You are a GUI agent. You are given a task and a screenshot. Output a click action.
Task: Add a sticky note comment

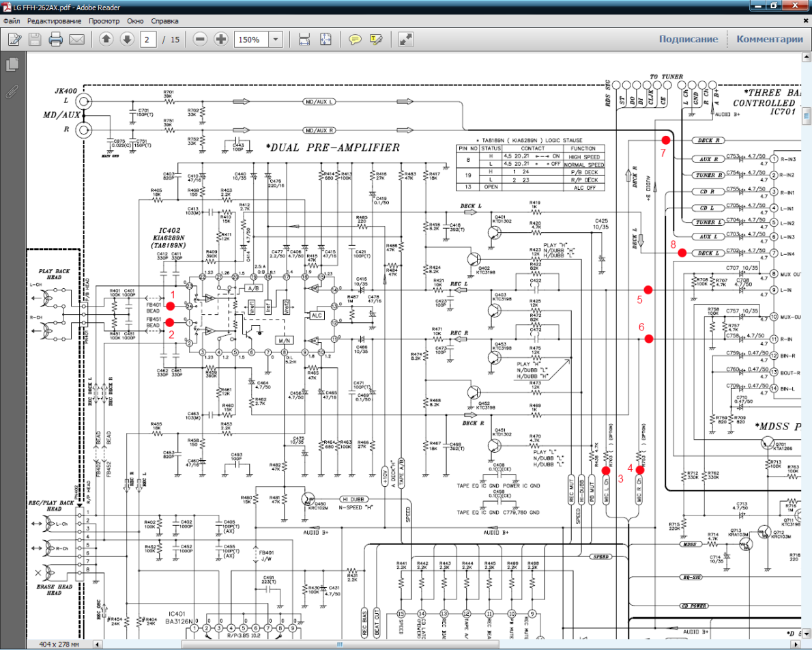tap(355, 40)
